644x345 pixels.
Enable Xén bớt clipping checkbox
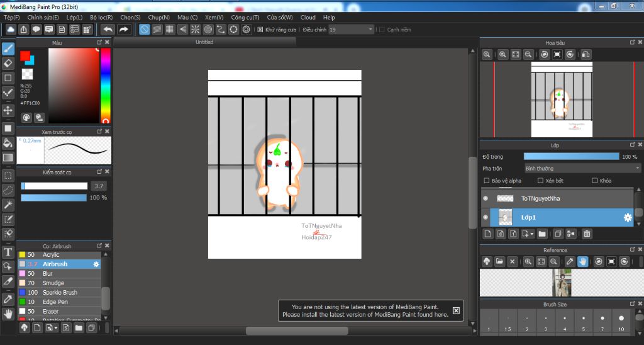click(x=540, y=181)
